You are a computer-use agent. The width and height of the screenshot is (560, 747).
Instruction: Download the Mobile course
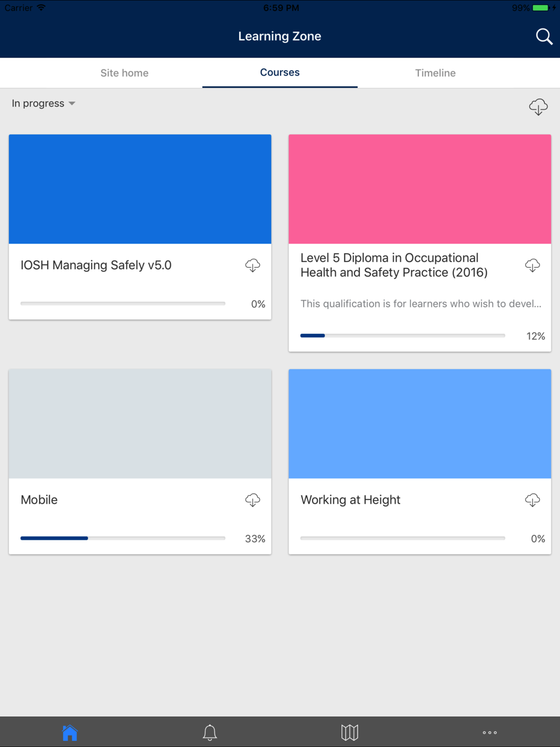click(x=253, y=500)
